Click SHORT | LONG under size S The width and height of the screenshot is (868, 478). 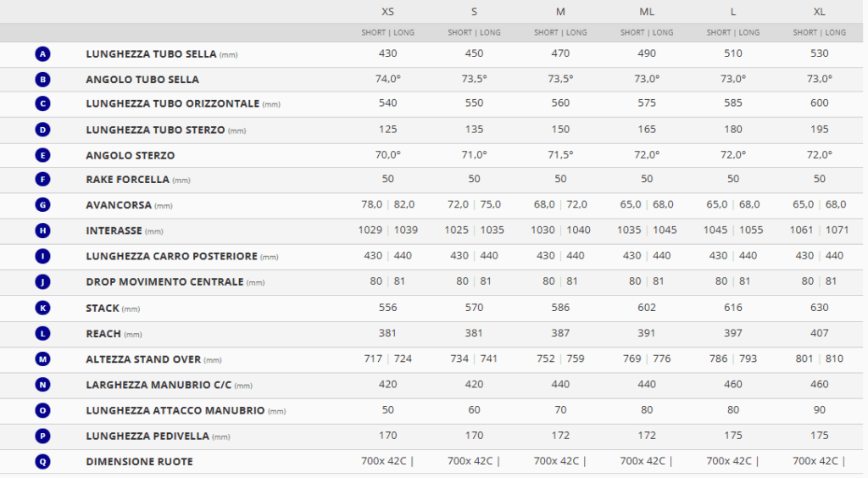pos(474,33)
